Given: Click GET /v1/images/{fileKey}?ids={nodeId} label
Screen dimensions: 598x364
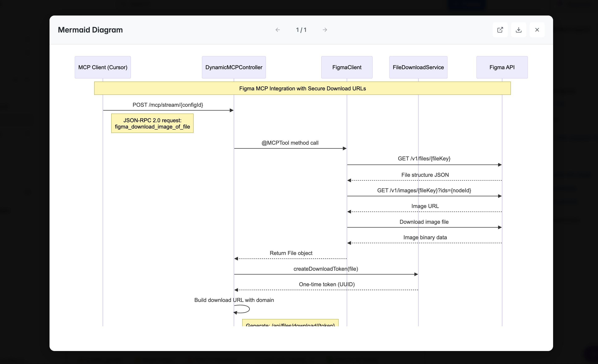Looking at the screenshot, I should (424, 190).
